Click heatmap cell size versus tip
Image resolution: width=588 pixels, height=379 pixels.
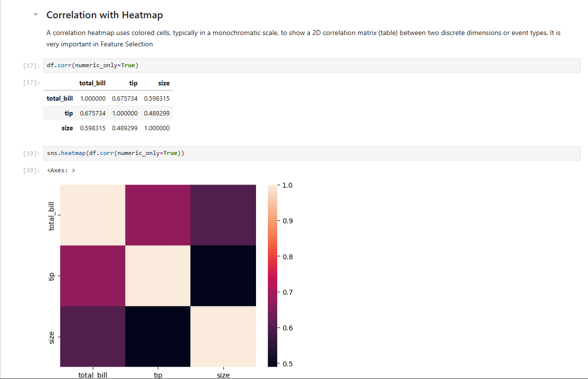(158, 337)
